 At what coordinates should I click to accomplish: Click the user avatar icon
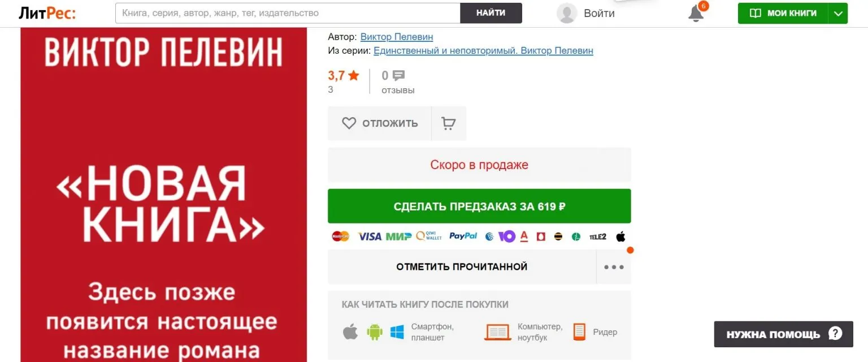pyautogui.click(x=567, y=13)
